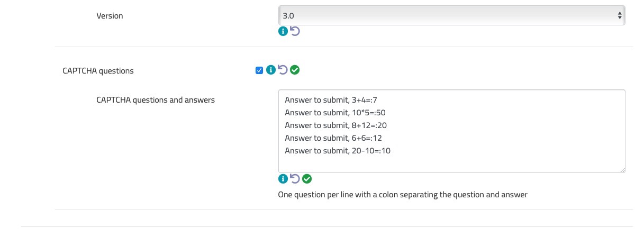
Task: Grab the textarea resize handle corner
Action: (x=622, y=169)
